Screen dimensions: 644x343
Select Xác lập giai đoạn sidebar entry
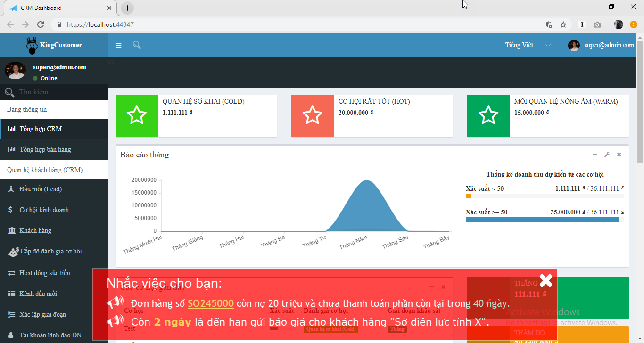[54, 314]
